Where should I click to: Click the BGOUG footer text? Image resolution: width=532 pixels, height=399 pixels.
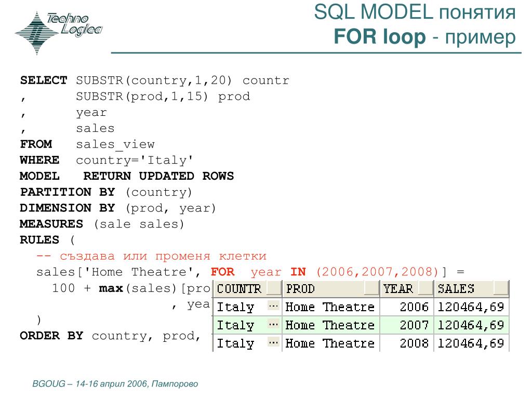pyautogui.click(x=115, y=384)
